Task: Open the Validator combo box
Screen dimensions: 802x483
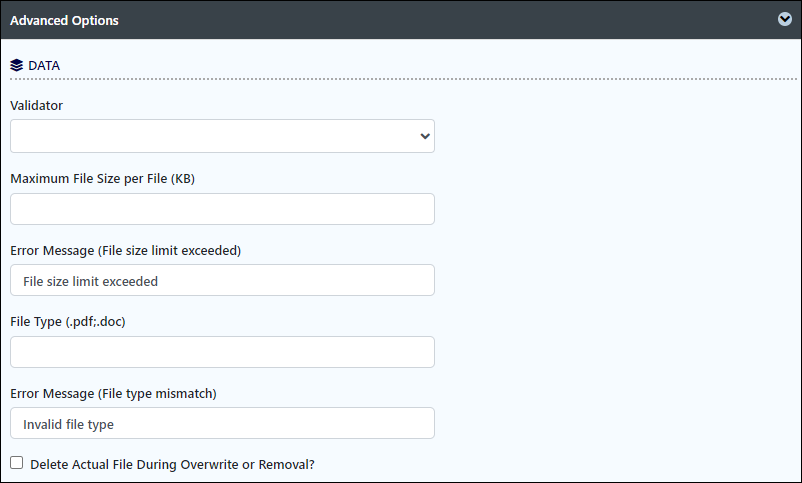Action: (222, 136)
